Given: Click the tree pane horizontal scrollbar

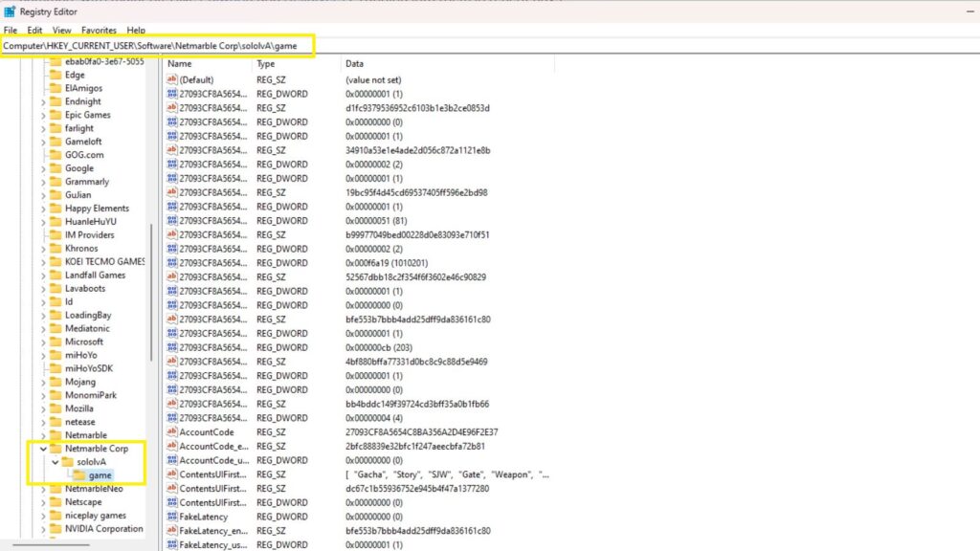Looking at the screenshot, I should tap(50, 544).
